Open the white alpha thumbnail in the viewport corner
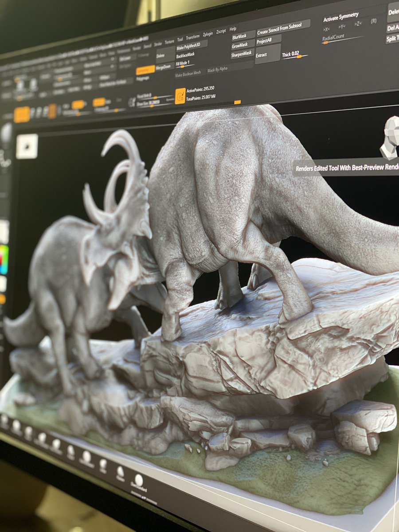The height and width of the screenshot is (532, 399). point(27,146)
